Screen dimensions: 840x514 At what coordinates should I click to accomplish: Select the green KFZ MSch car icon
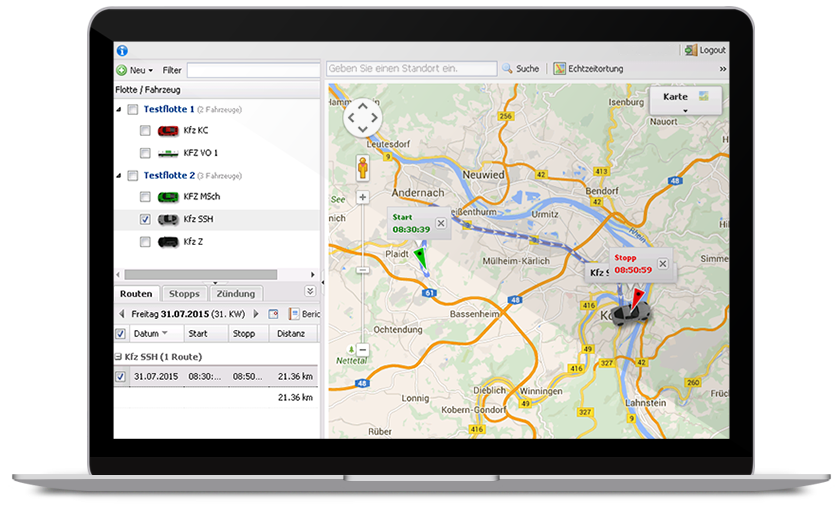tap(168, 197)
